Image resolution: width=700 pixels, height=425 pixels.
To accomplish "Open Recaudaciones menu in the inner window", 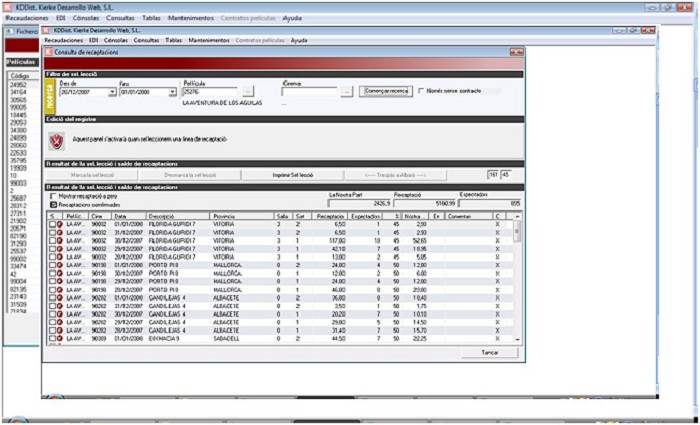I will click(x=64, y=40).
